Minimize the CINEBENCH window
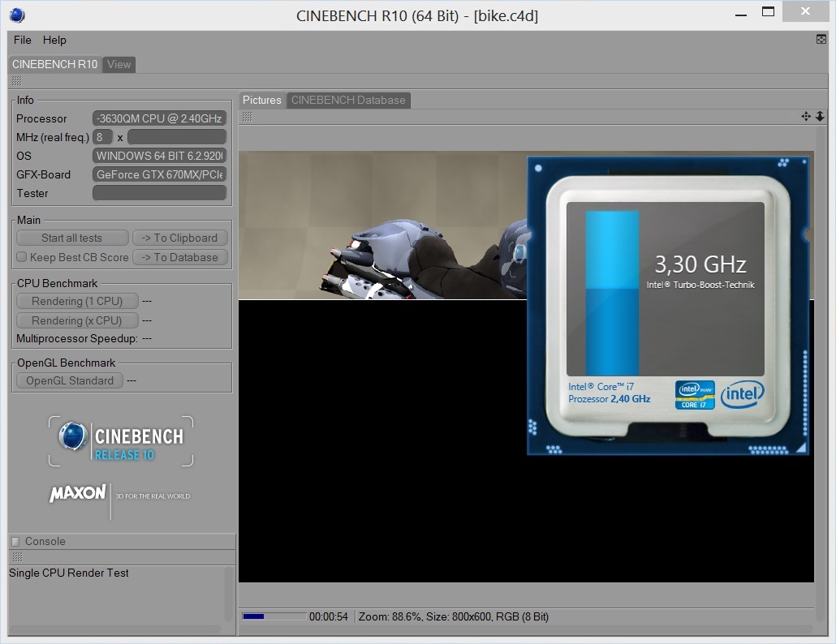This screenshot has height=644, width=836. click(740, 15)
